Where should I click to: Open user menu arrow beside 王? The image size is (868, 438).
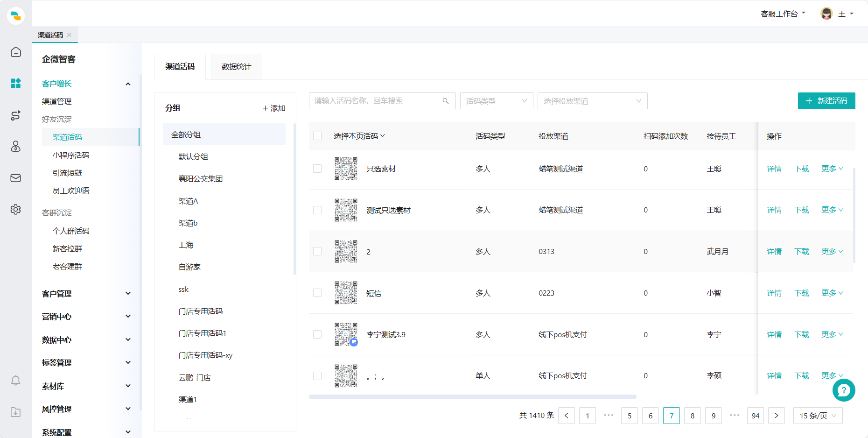tap(852, 14)
